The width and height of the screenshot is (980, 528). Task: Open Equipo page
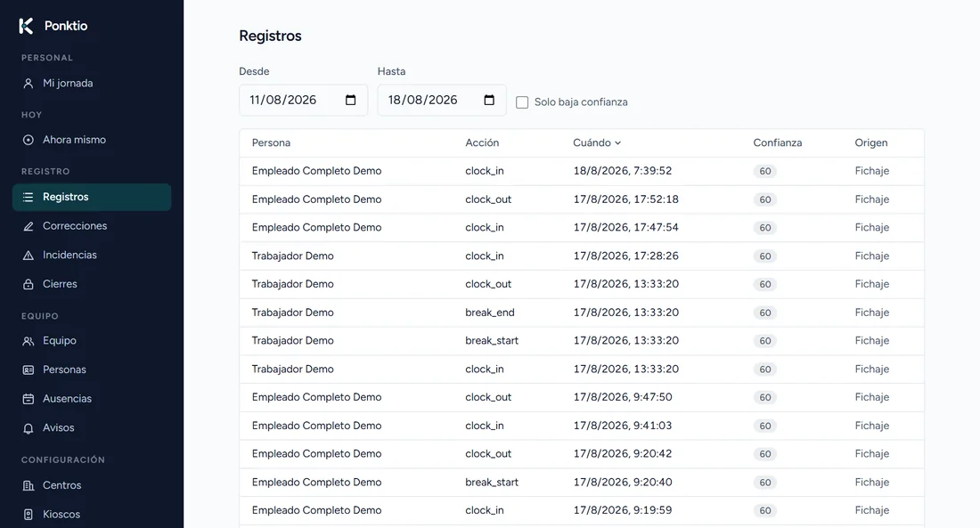[92, 340]
